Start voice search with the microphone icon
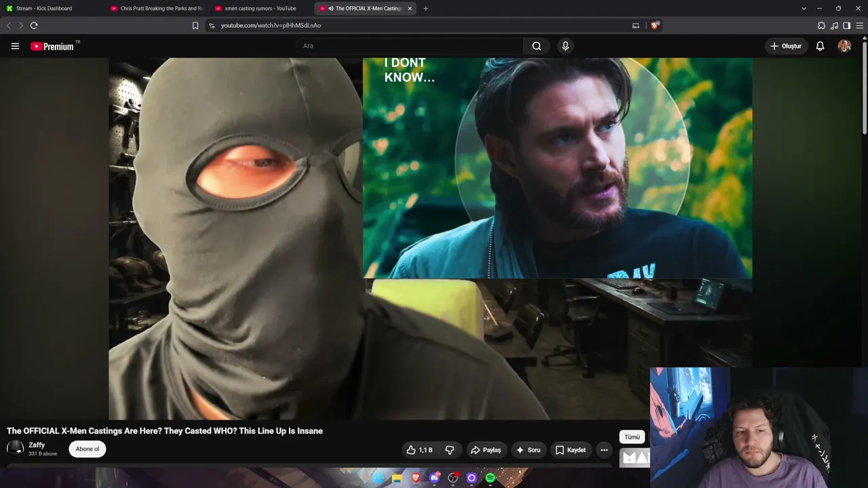This screenshot has height=488, width=868. point(566,46)
